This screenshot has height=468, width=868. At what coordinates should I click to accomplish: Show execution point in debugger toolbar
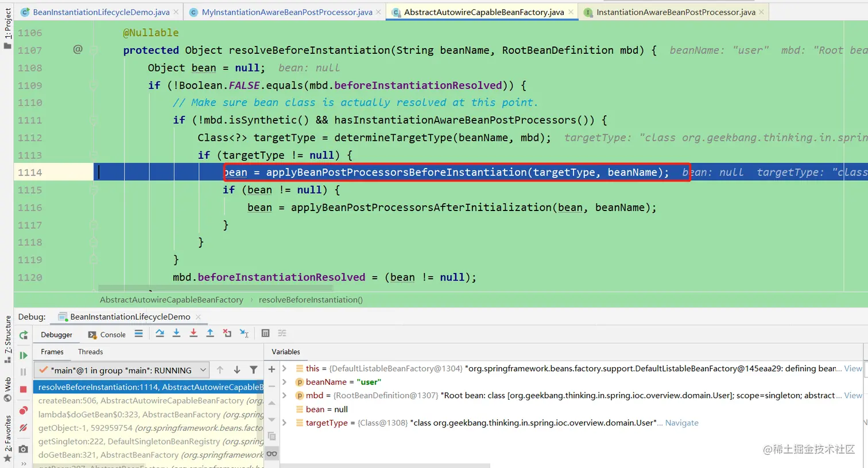pyautogui.click(x=138, y=333)
